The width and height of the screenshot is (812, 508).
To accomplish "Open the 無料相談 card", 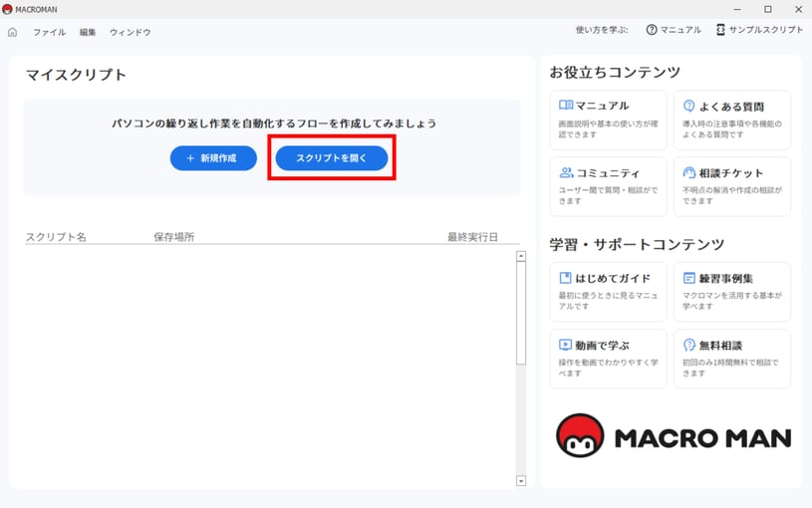I will [731, 358].
